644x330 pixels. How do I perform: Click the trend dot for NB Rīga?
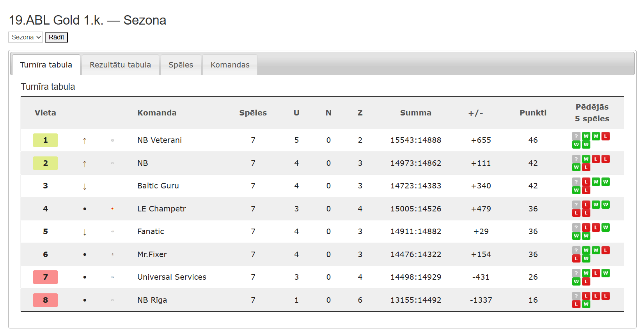click(85, 300)
